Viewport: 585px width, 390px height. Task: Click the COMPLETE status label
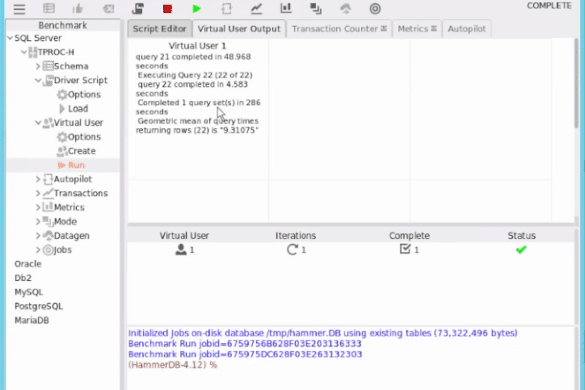click(x=549, y=6)
